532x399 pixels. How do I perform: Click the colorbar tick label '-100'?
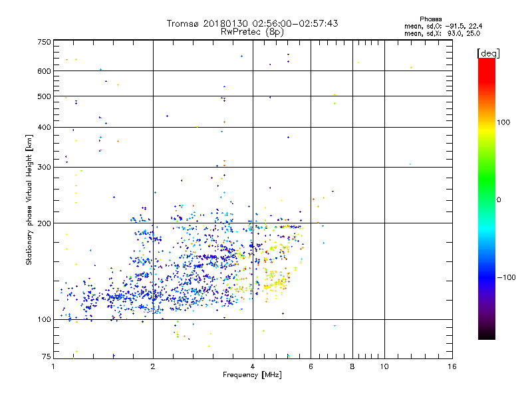point(506,277)
